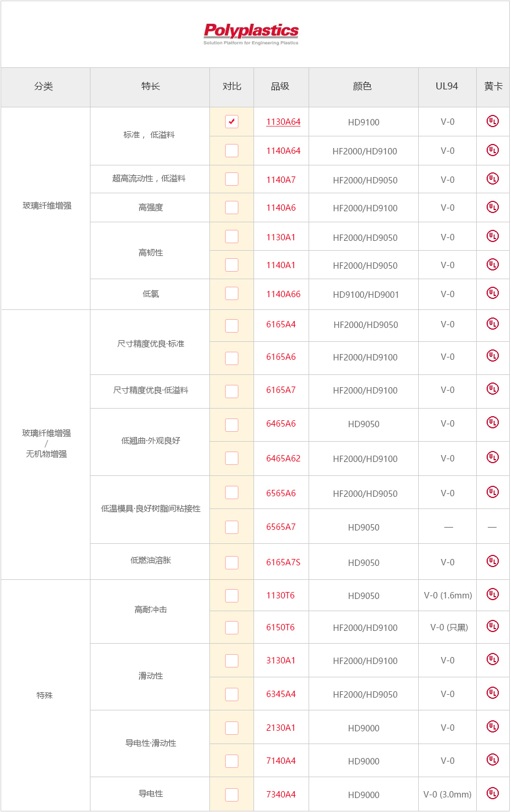Viewport: 511px width, 812px height.
Task: Open UL yellow card icon for 1140A7
Action: (492, 179)
